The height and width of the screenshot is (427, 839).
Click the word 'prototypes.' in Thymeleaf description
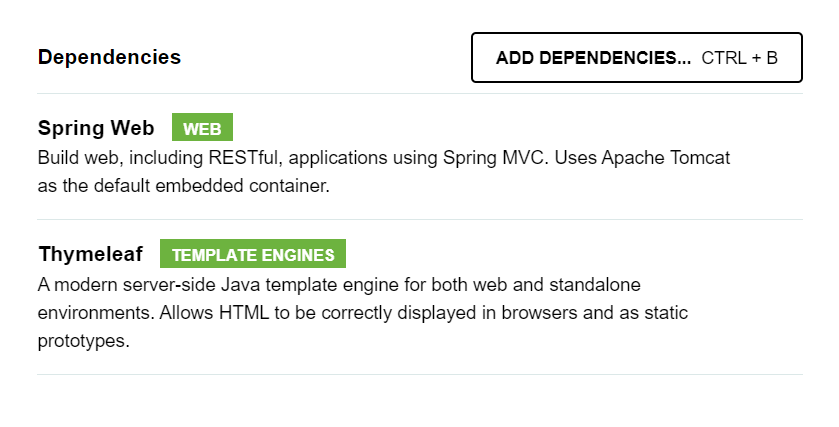(83, 341)
